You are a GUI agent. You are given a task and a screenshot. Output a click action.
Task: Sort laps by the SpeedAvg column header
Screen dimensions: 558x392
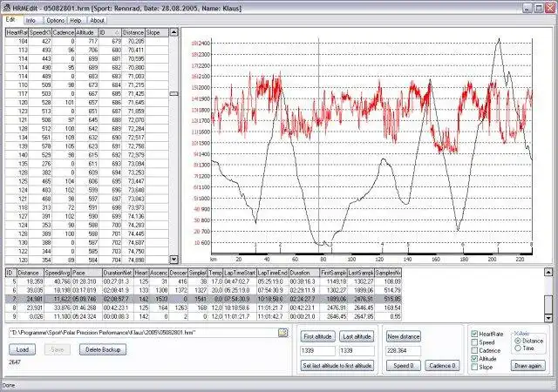tap(57, 273)
